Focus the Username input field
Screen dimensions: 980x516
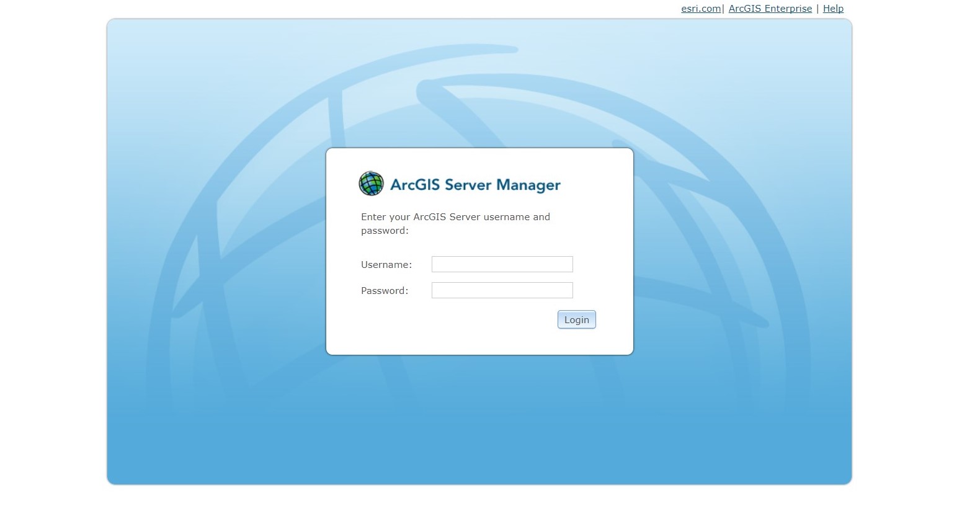point(502,264)
